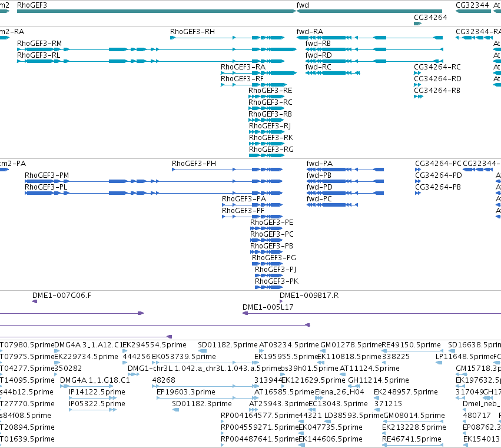Click the Elena_26_H04 EST label
The height and width of the screenshot is (448, 501).
tap(339, 393)
